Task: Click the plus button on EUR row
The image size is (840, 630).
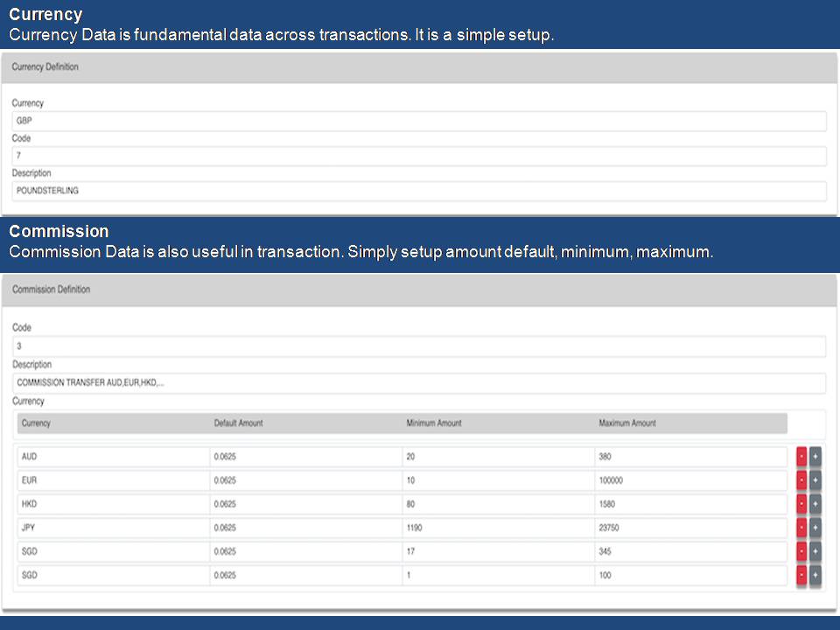Action: (815, 480)
